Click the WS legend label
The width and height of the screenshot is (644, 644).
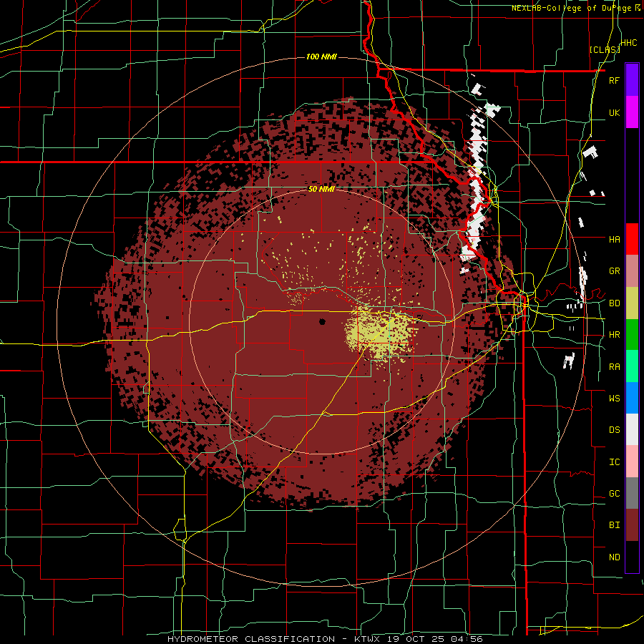point(614,399)
